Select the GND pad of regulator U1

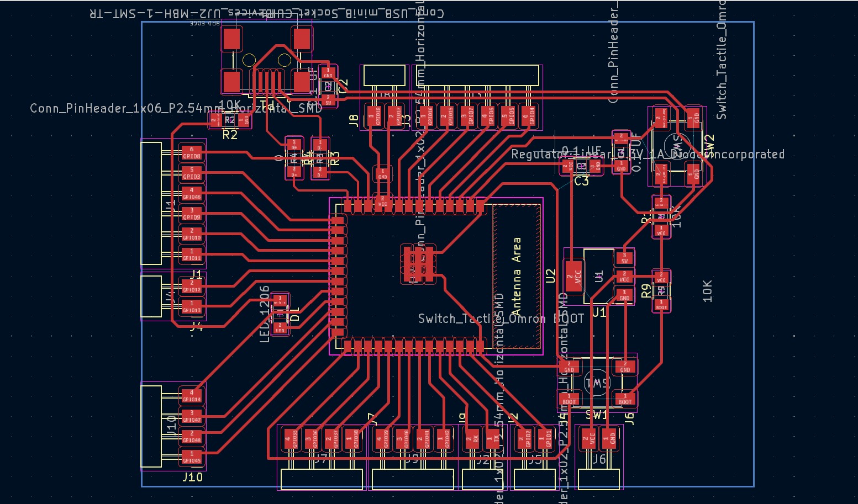pos(624,295)
